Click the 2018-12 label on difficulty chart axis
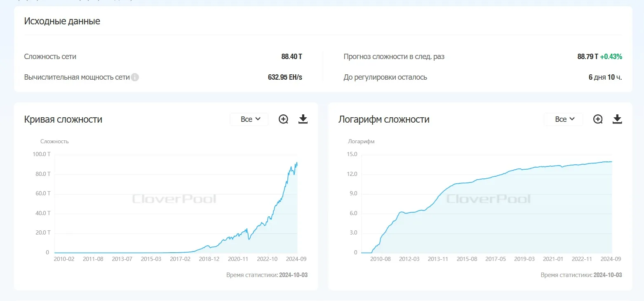This screenshot has height=301, width=644. click(x=209, y=259)
